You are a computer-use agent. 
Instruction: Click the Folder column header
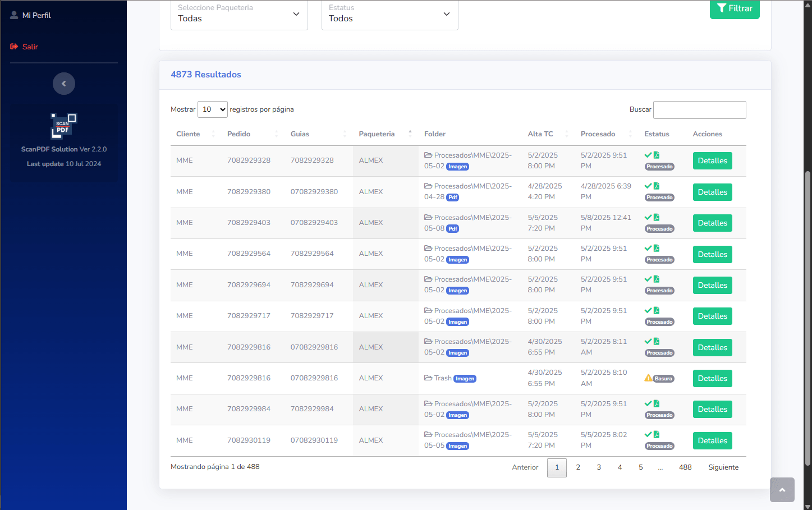tap(435, 134)
